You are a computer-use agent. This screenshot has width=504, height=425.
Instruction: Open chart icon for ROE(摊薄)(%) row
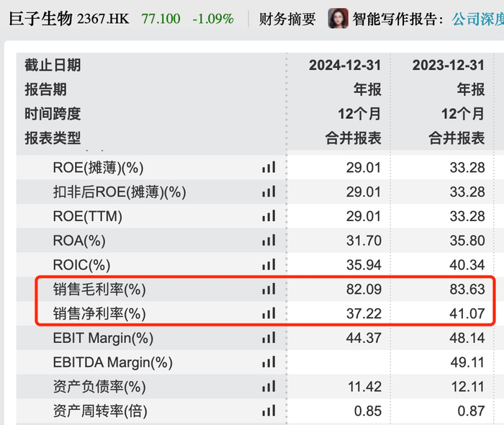[269, 167]
